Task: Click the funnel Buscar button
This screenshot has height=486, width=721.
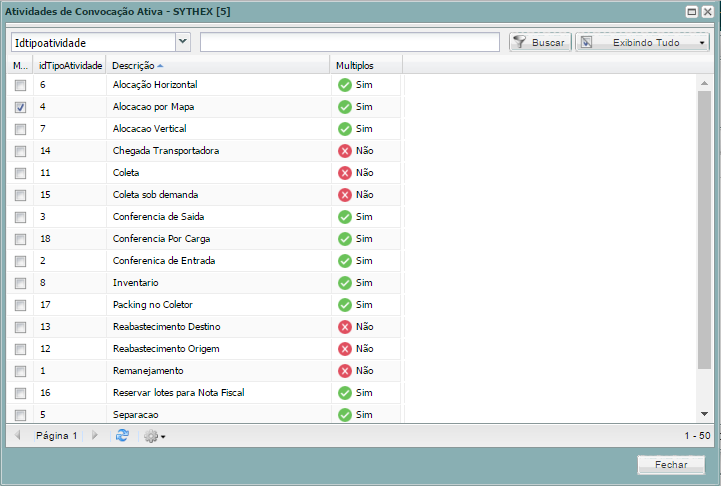Action: (x=540, y=42)
